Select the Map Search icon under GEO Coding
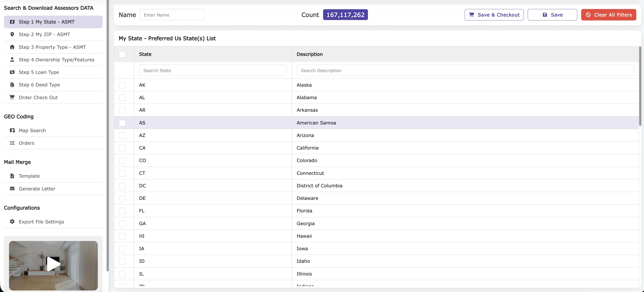This screenshot has height=292, width=644. coord(12,130)
